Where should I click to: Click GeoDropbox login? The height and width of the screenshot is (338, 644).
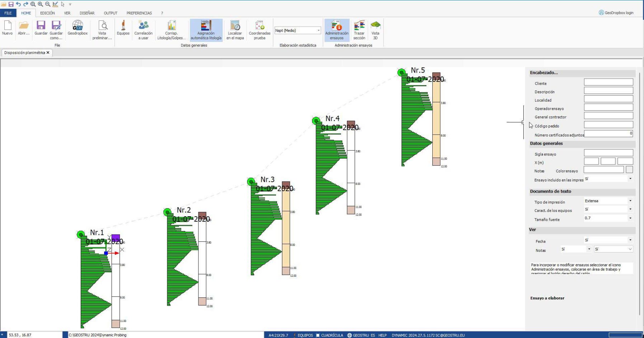[x=616, y=12]
